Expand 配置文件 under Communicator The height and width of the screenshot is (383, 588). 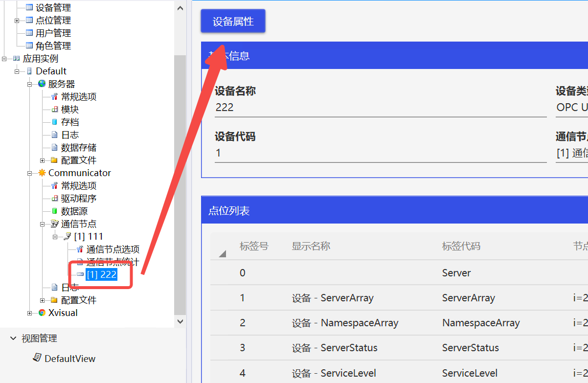point(42,300)
